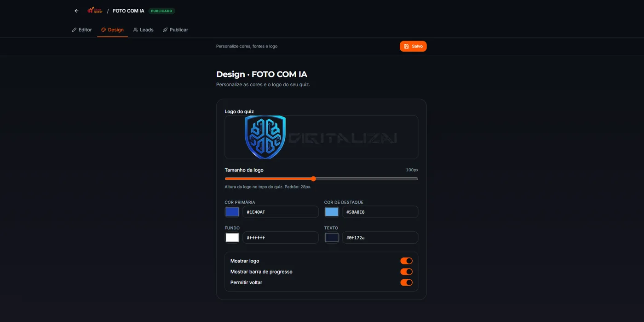Open the Texto dark color swatch
The image size is (644, 322).
pyautogui.click(x=332, y=238)
